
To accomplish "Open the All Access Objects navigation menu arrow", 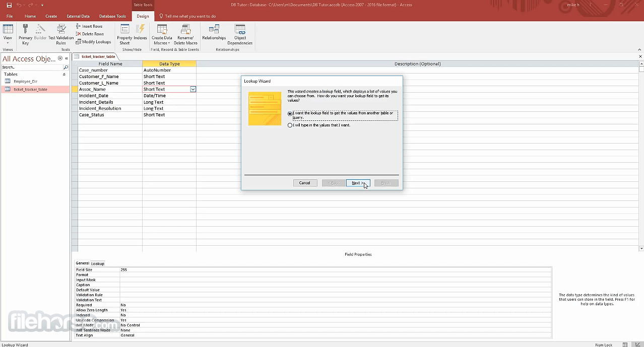I will [60, 58].
